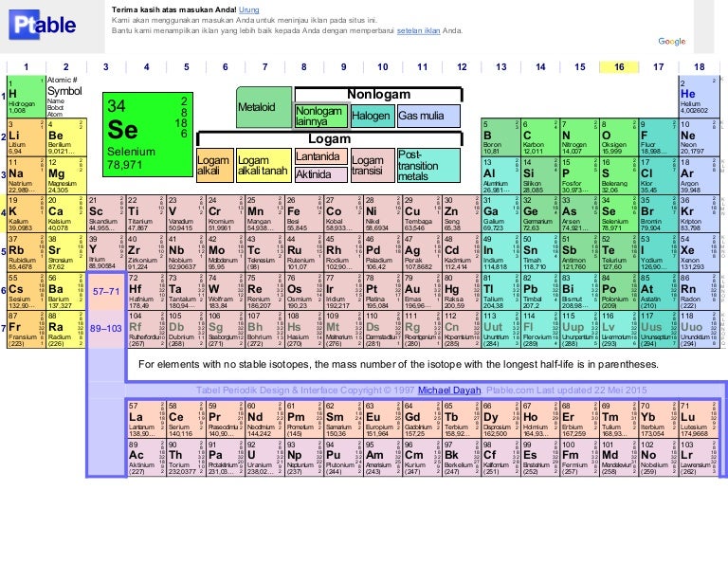This screenshot has height=563, width=728.
Task: Select the Neon (Ne) cell
Action: tap(700, 137)
